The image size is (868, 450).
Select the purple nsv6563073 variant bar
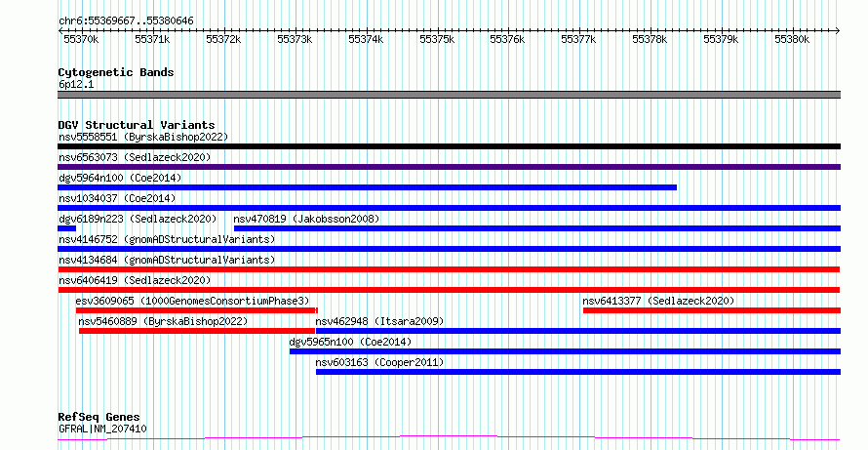pyautogui.click(x=449, y=167)
